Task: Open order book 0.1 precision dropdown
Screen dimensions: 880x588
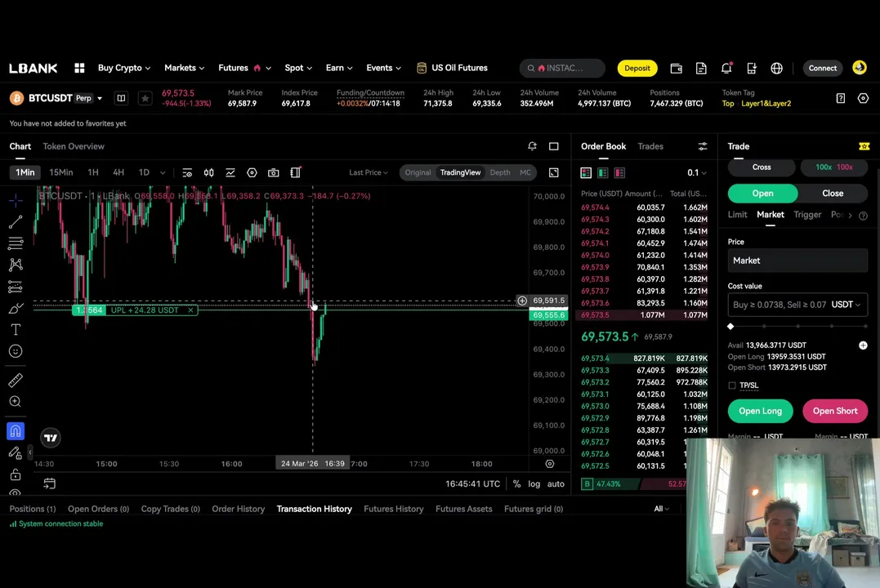Action: (x=697, y=173)
